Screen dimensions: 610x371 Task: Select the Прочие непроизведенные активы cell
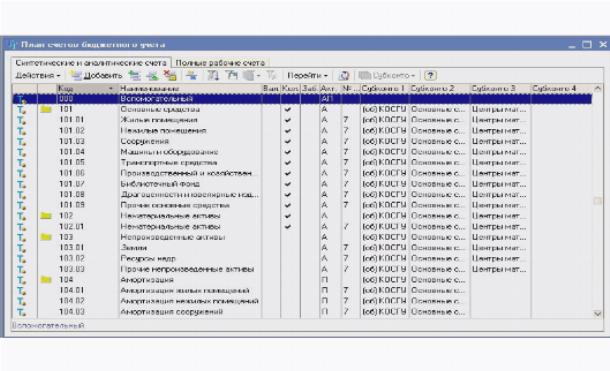190,269
